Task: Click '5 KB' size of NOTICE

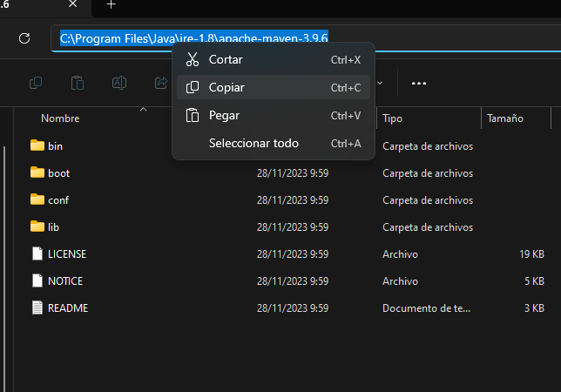Action: [534, 281]
